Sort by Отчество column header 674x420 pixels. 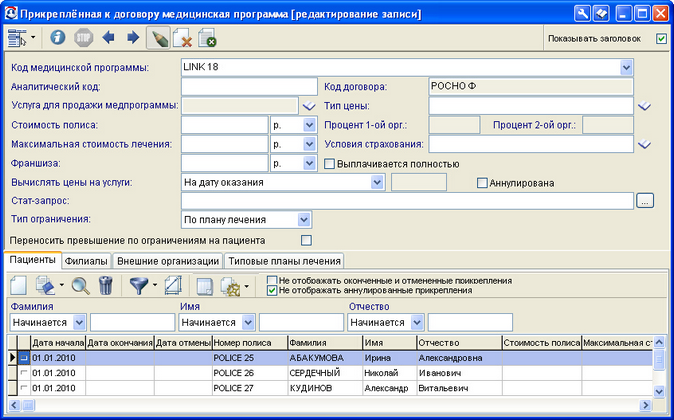coord(459,343)
